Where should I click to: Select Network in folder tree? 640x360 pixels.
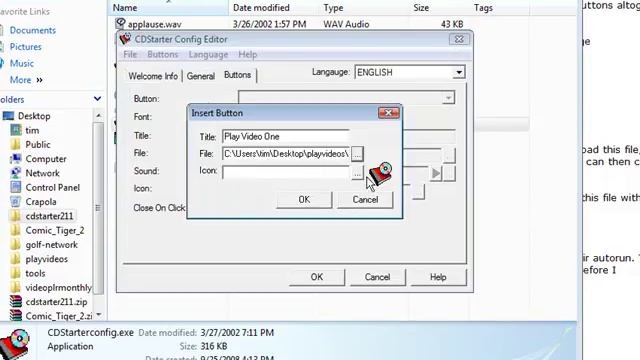pyautogui.click(x=42, y=173)
